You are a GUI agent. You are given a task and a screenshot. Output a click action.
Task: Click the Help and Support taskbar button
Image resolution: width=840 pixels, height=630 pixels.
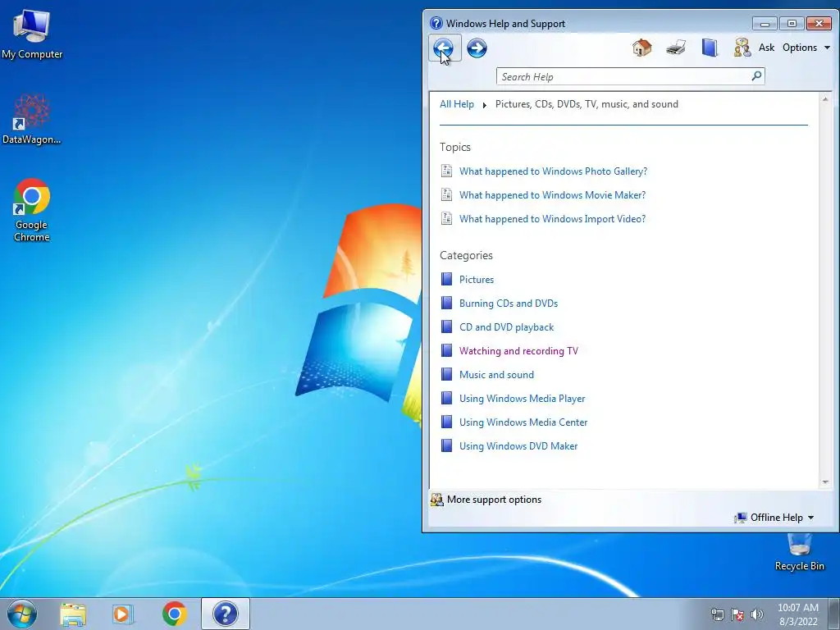point(225,614)
